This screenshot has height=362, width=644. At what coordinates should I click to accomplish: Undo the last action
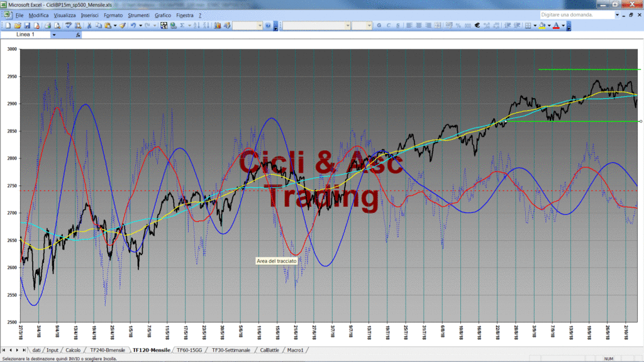(x=133, y=25)
